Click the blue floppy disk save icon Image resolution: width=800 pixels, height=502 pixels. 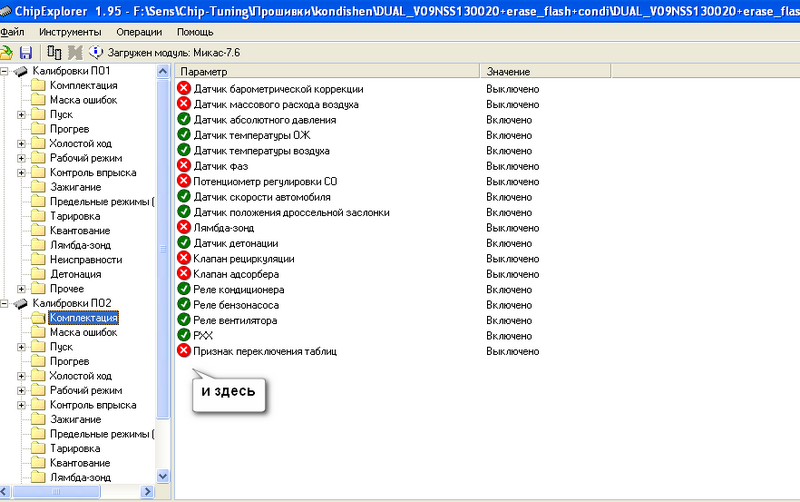(x=26, y=52)
